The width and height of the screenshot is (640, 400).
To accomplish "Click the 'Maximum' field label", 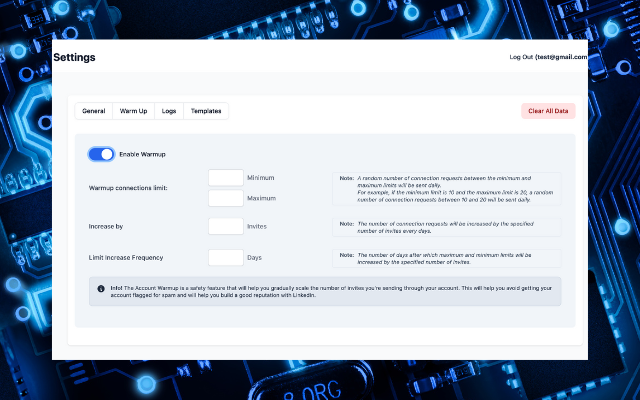I will [x=262, y=198].
